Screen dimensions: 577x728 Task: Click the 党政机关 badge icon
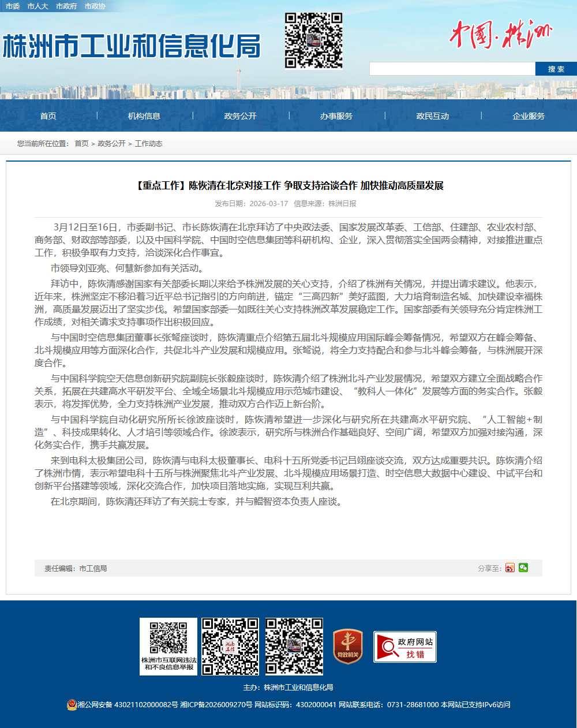tap(348, 647)
